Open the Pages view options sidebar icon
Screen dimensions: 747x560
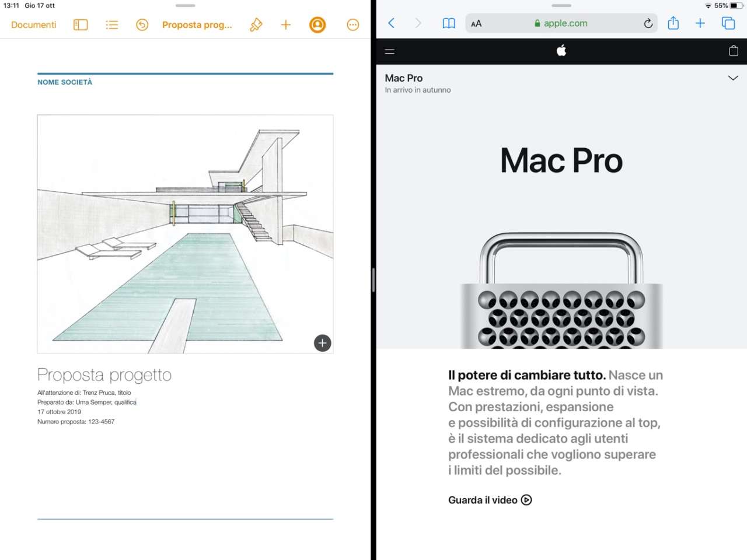81,24
